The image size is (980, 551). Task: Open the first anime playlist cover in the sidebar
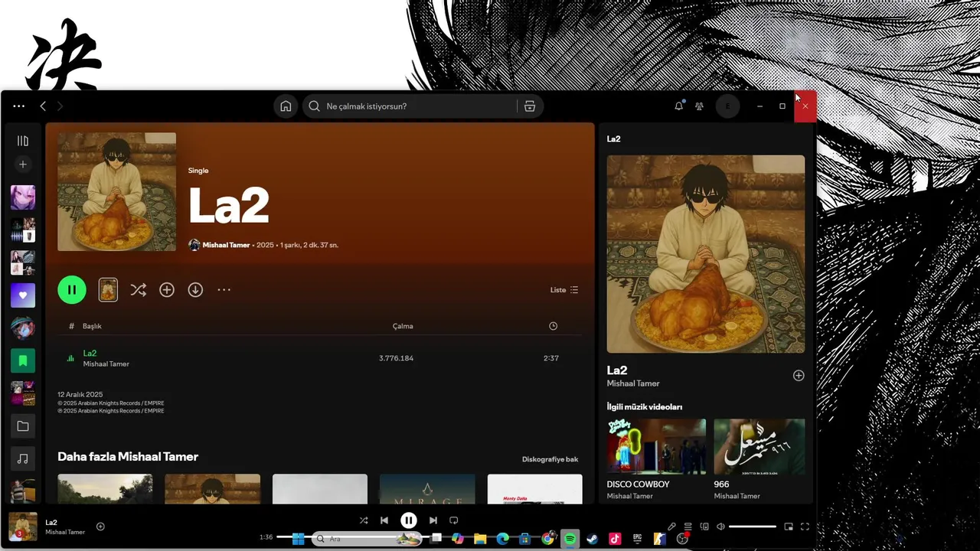pos(23,197)
